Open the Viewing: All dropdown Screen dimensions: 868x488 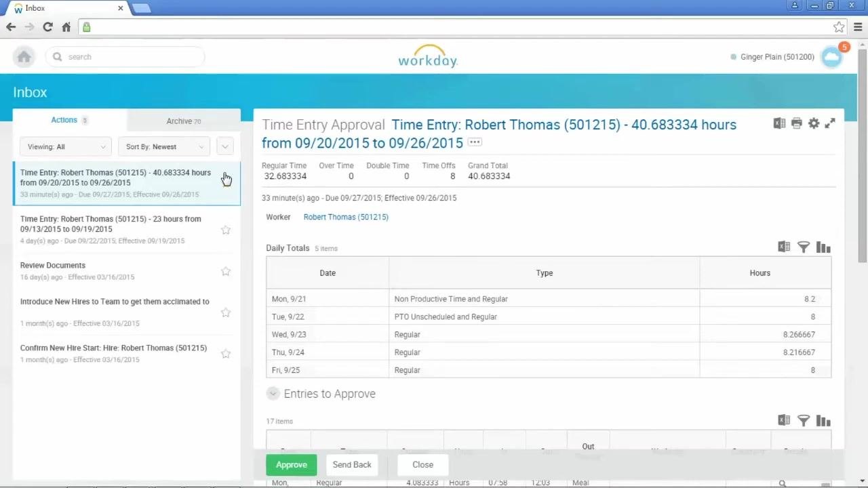pos(65,146)
